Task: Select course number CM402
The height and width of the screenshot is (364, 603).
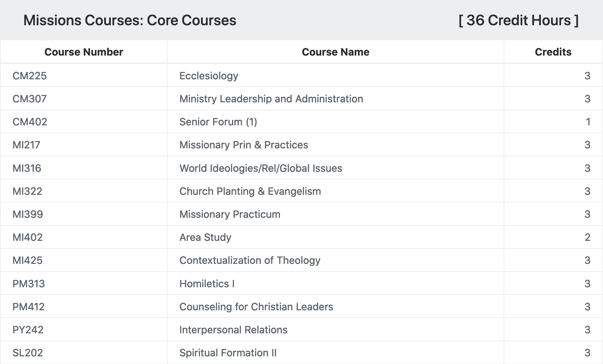Action: click(x=30, y=122)
